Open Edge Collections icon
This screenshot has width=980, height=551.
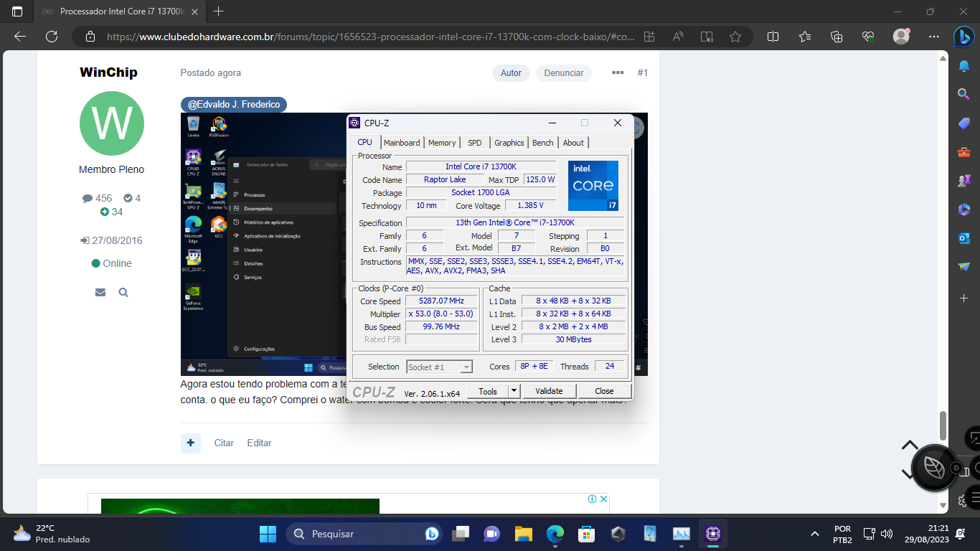(837, 37)
